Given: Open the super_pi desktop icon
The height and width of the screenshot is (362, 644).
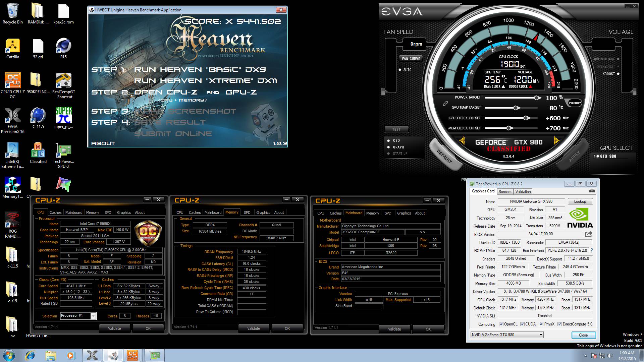Looking at the screenshot, I should [63, 118].
